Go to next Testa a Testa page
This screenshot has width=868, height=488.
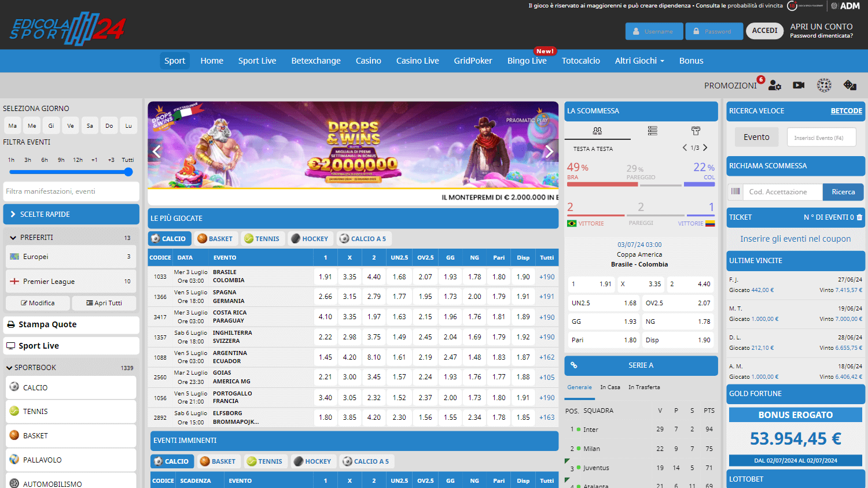click(705, 147)
